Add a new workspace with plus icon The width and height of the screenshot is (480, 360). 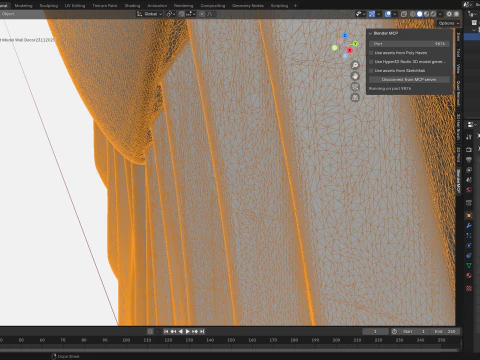tap(295, 6)
